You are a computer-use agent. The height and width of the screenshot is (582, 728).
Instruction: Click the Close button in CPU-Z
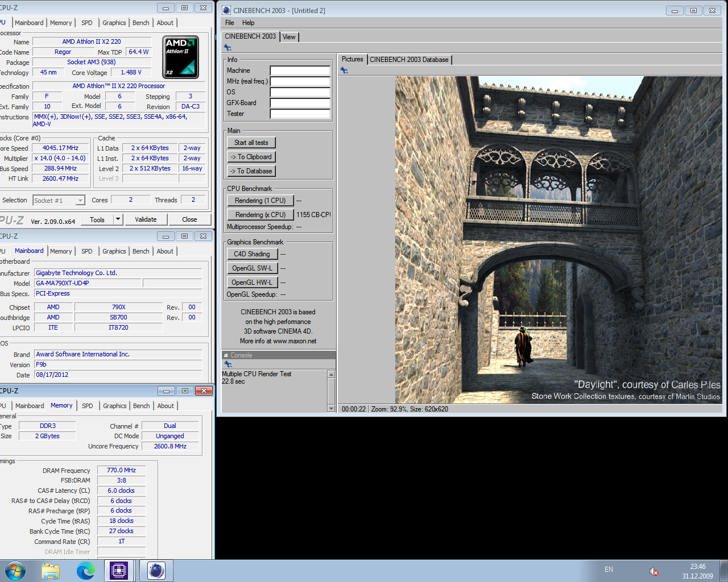pos(189,219)
